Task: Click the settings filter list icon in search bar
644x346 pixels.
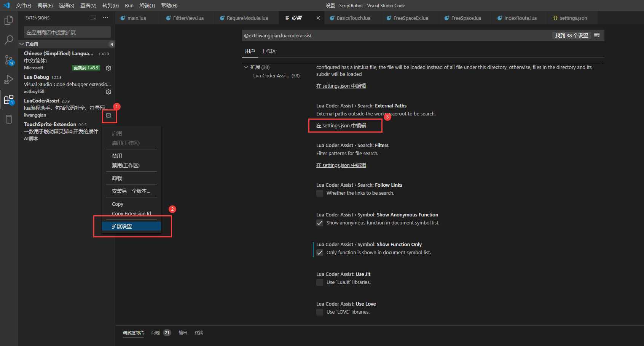Action: tap(597, 35)
